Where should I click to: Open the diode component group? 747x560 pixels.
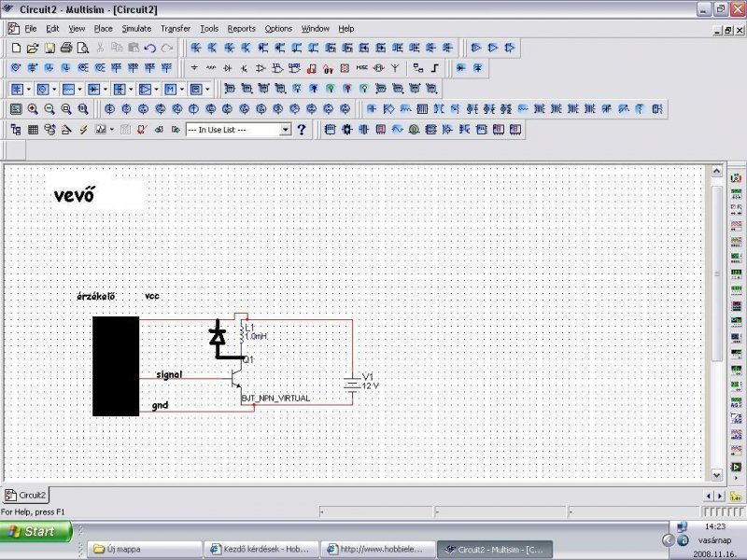[228, 68]
